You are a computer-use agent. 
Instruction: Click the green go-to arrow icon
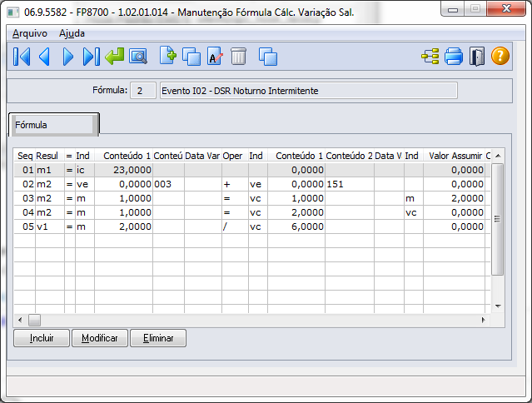(x=115, y=57)
